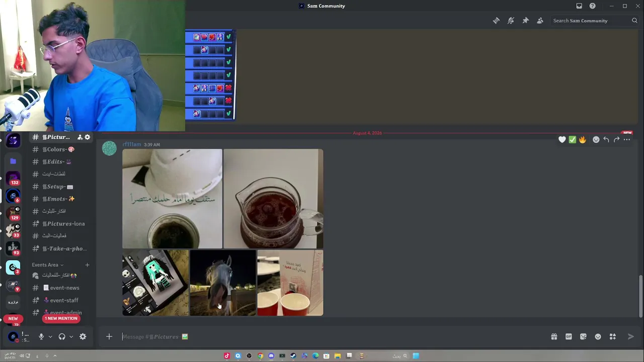Open headphone output options arrow
This screenshot has height=362, width=644.
(71, 337)
